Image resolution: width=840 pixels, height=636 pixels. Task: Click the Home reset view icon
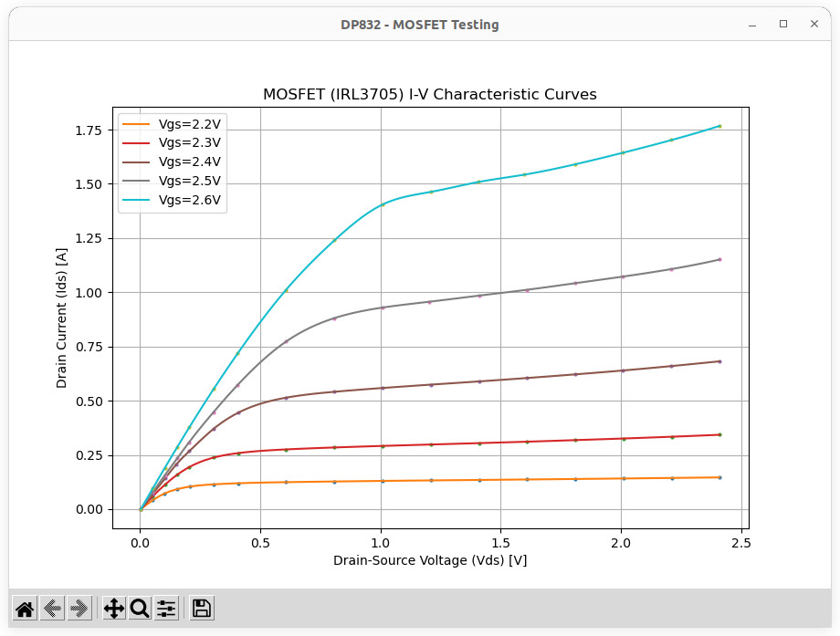25,609
